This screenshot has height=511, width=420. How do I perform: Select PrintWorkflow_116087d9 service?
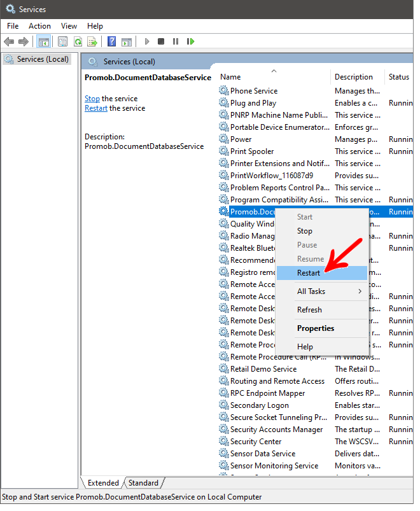[x=272, y=176]
